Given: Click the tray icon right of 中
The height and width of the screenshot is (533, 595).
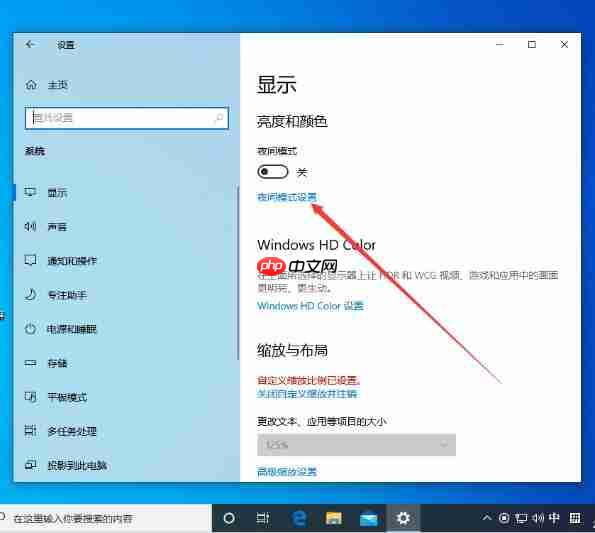Looking at the screenshot, I should (x=575, y=518).
